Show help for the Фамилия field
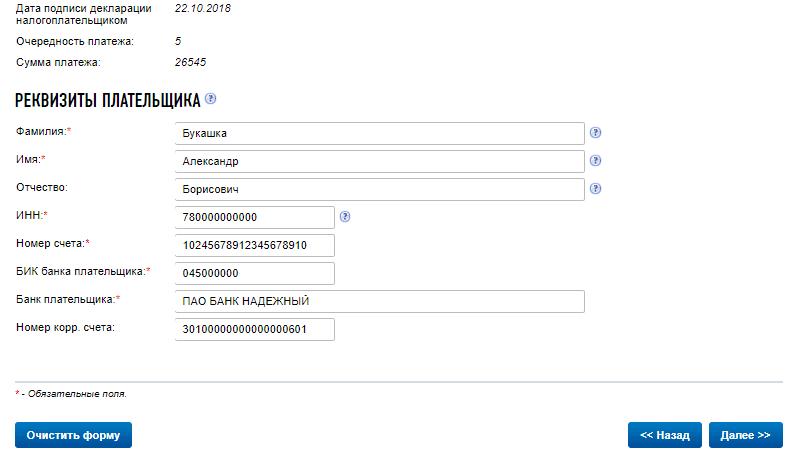794x468 pixels. pyautogui.click(x=596, y=133)
